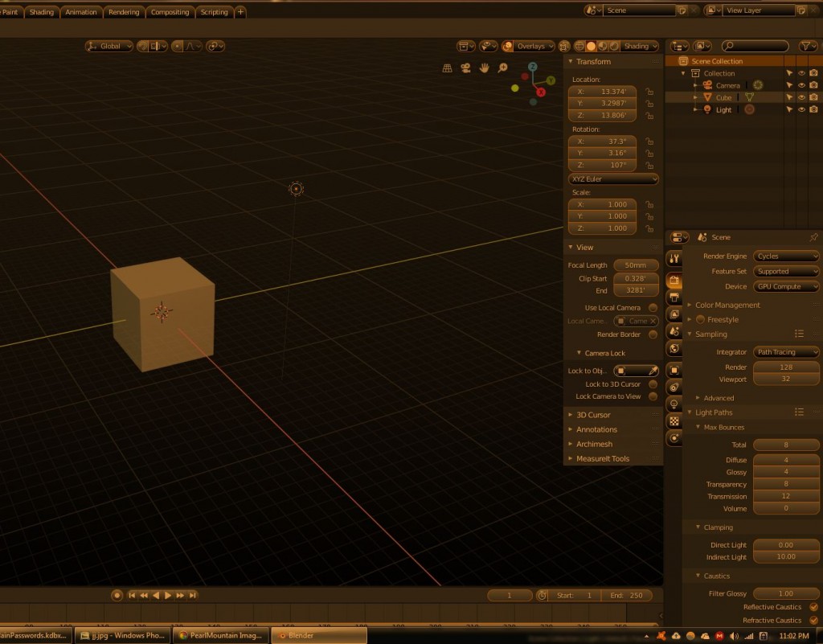Open the XYZ Euler rotation mode dropdown
The height and width of the screenshot is (644, 823).
[613, 178]
